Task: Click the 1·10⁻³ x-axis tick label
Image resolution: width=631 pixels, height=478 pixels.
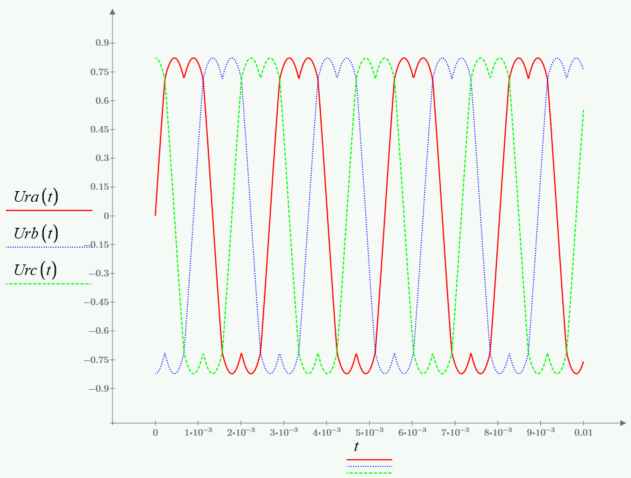Action: coord(198,432)
